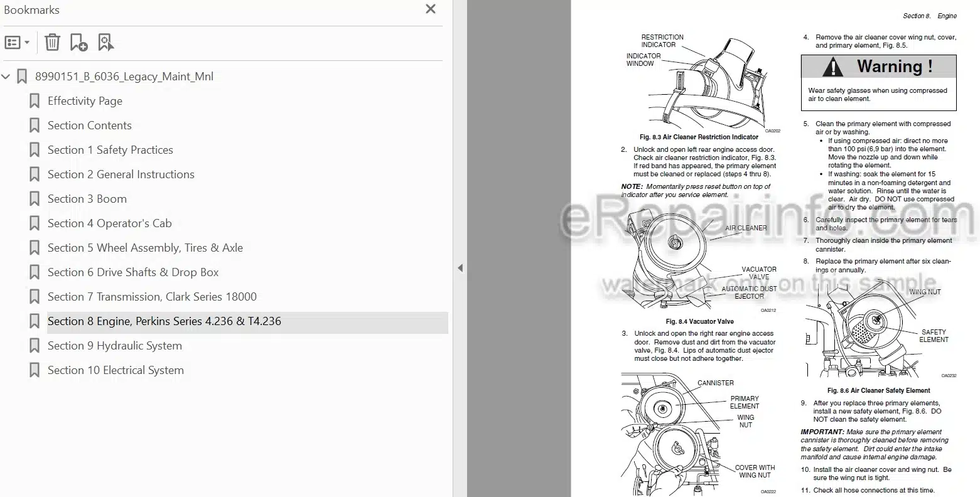Click the 'Fig. 8.4 Vacuator Valve' caption

point(699,321)
